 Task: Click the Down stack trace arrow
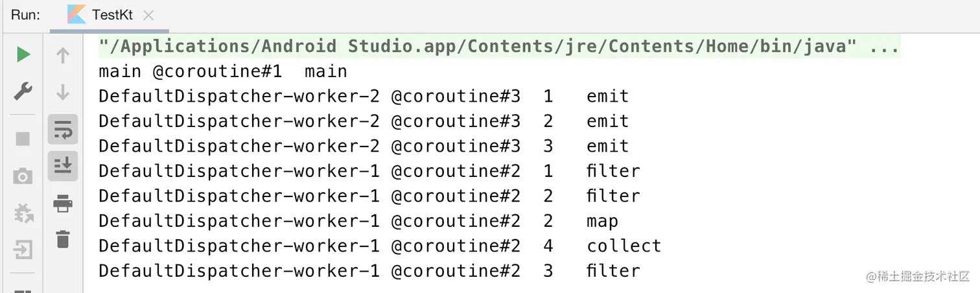pos(63,92)
